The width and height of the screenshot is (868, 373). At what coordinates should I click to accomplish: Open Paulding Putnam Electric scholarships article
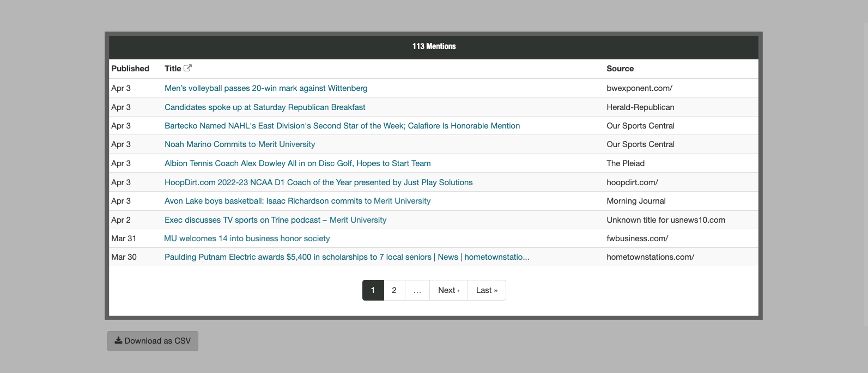pos(347,257)
